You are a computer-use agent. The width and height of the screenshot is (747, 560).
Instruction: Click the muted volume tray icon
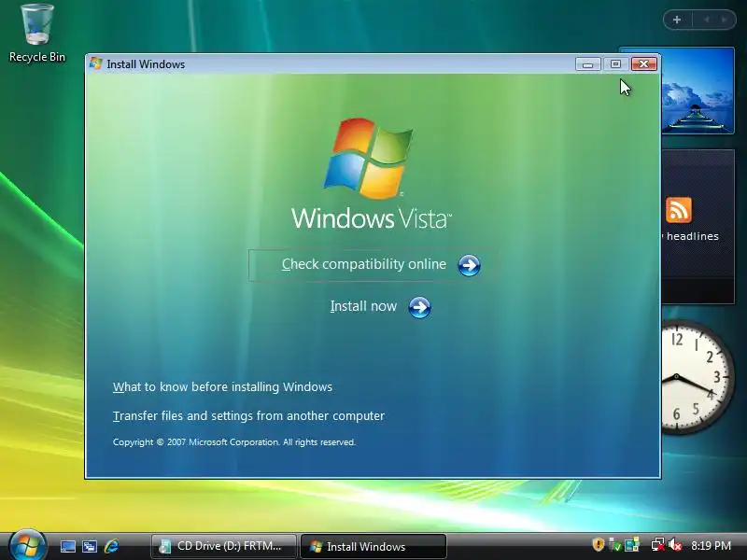(x=674, y=544)
